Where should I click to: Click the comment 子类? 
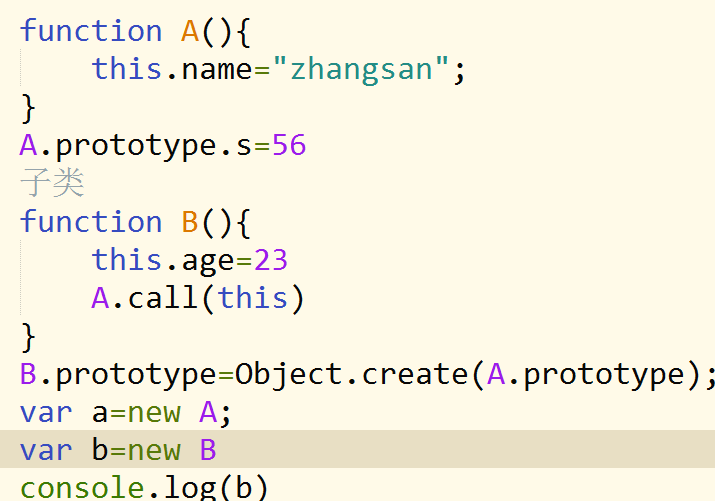[52, 182]
